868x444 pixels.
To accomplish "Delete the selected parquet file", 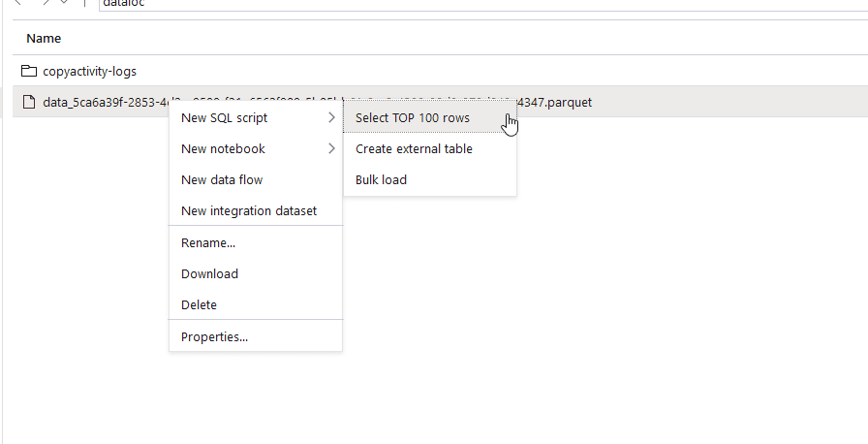I will 199,305.
